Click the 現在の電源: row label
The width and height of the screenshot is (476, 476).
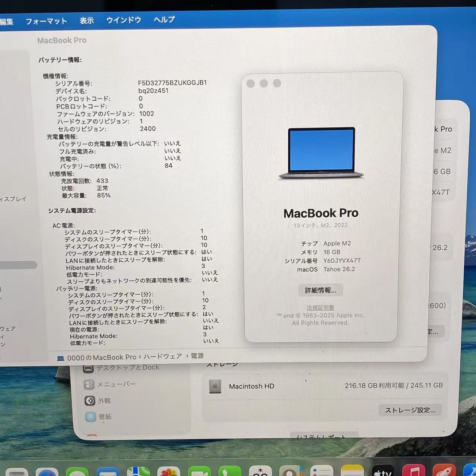pyautogui.click(x=84, y=329)
